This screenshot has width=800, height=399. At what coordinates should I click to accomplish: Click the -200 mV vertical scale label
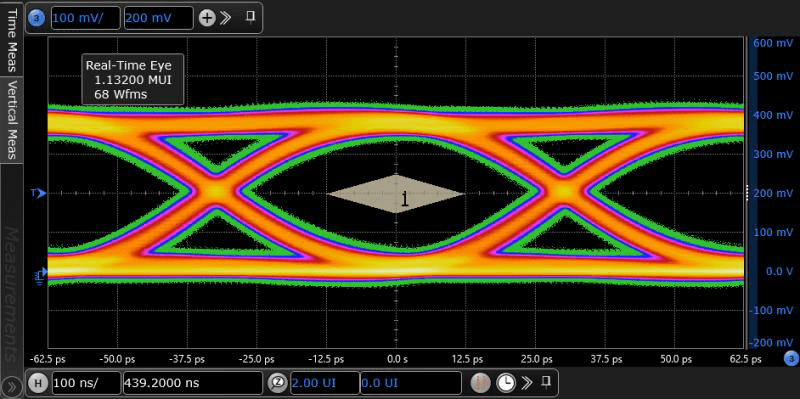771,343
